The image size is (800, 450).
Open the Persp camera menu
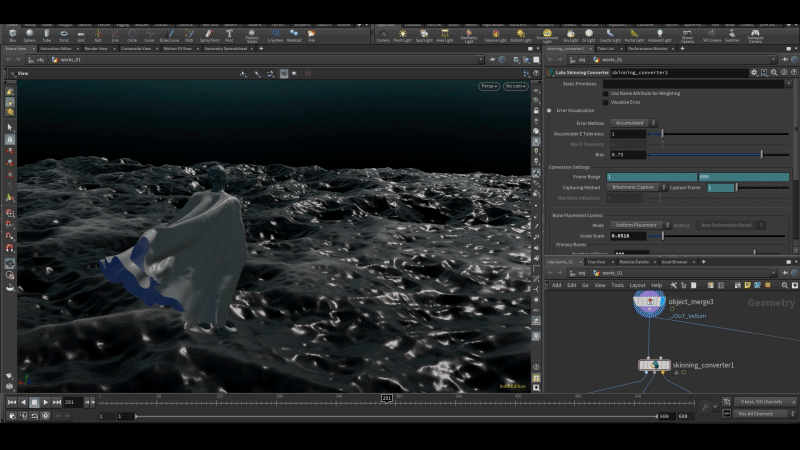(489, 86)
